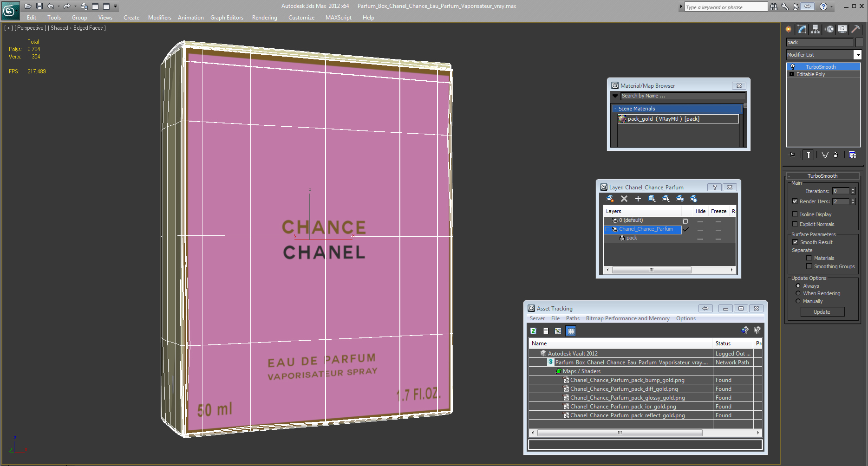Collapse the TurboSmooth rollout header

tap(822, 176)
